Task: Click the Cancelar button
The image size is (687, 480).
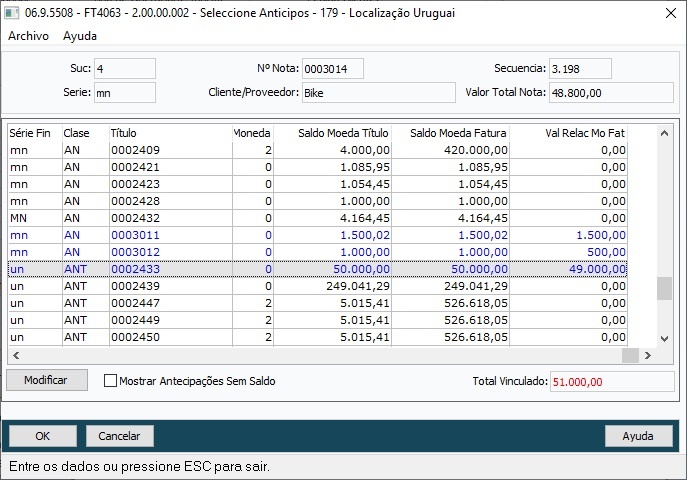Action: [120, 436]
